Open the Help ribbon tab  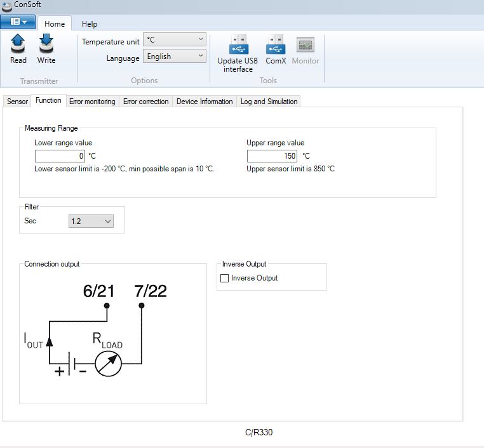pyautogui.click(x=90, y=24)
